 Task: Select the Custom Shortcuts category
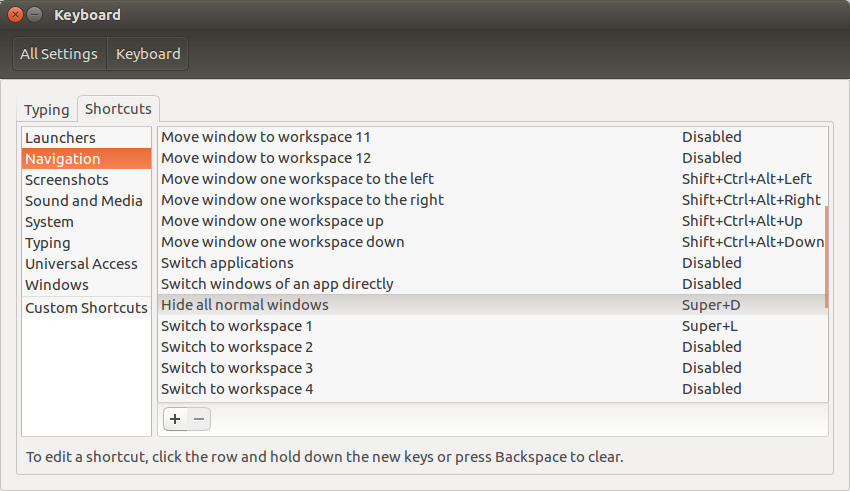86,308
